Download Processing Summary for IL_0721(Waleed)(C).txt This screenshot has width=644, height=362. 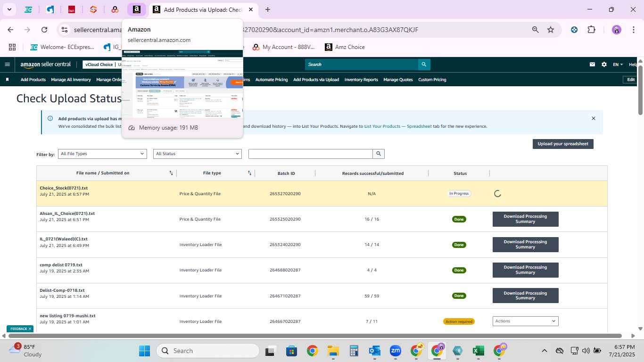tap(525, 245)
